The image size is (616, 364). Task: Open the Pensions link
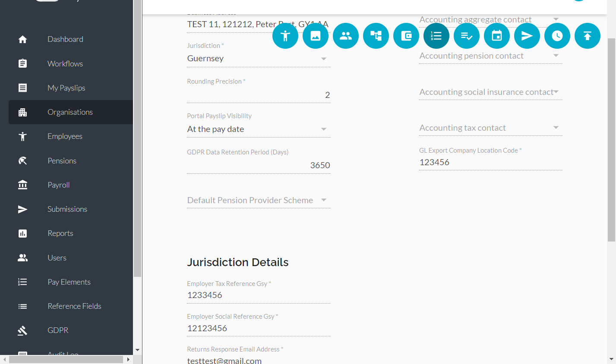pyautogui.click(x=62, y=160)
